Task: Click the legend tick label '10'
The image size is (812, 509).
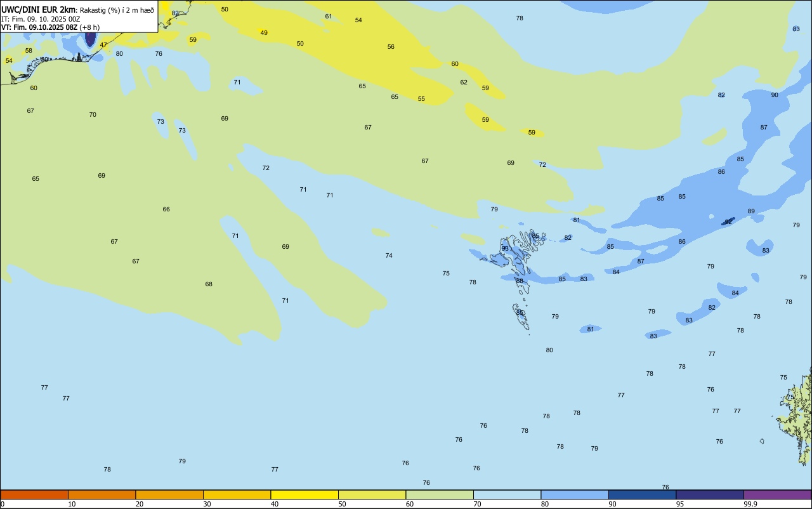Action: (72, 504)
